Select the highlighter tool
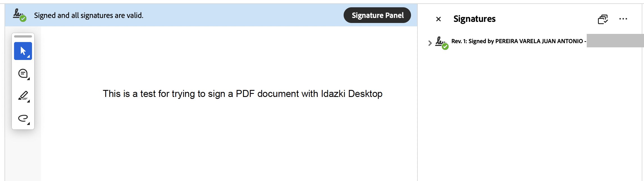The image size is (644, 181). [x=23, y=96]
